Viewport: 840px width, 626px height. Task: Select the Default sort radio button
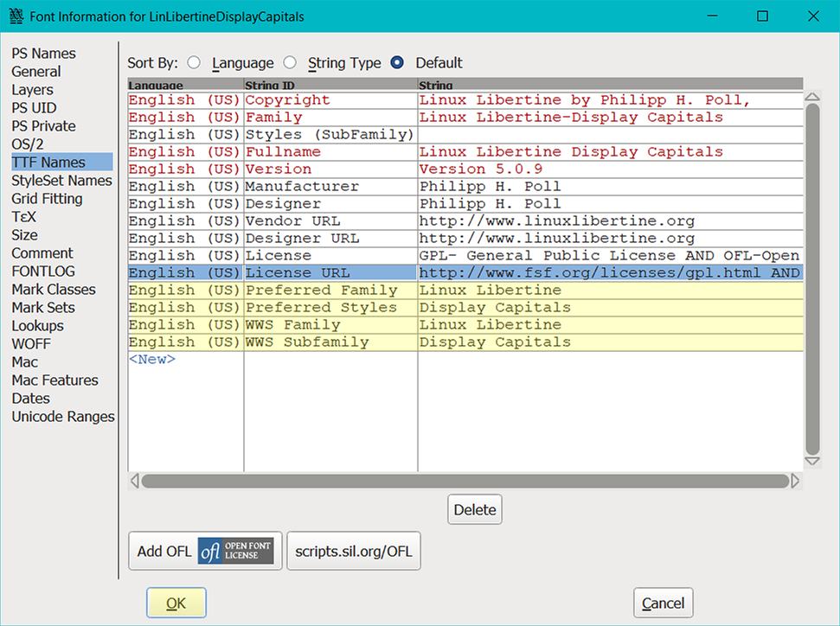point(397,62)
